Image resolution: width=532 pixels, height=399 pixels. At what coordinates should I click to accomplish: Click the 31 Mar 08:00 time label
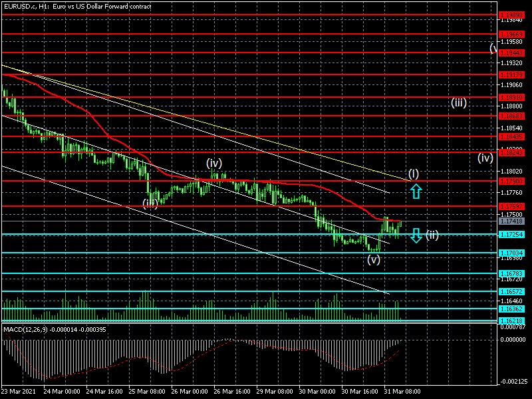[402, 391]
